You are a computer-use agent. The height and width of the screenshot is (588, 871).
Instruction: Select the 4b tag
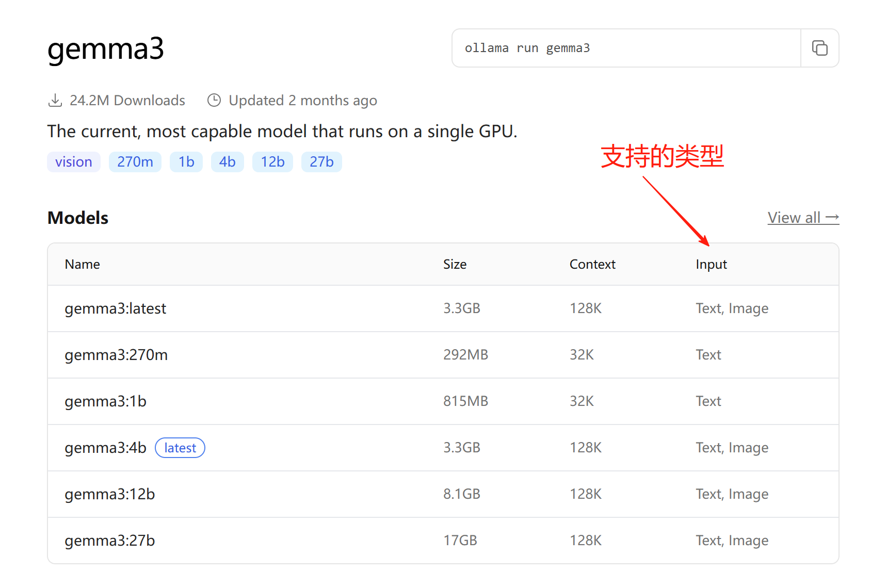click(228, 162)
